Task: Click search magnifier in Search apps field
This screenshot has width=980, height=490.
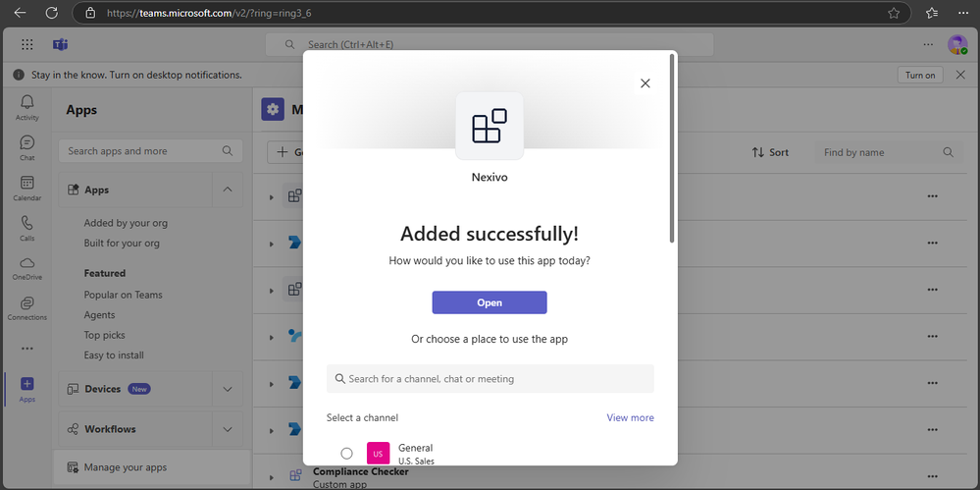Action: pos(228,151)
